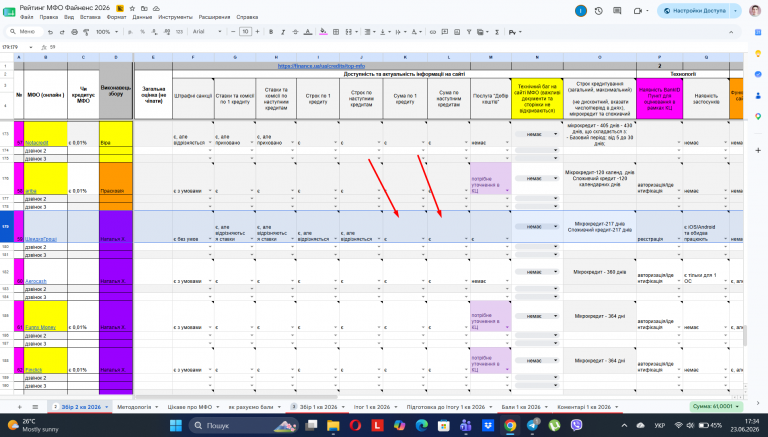Open Telegram from the taskbar

[x=532, y=425]
